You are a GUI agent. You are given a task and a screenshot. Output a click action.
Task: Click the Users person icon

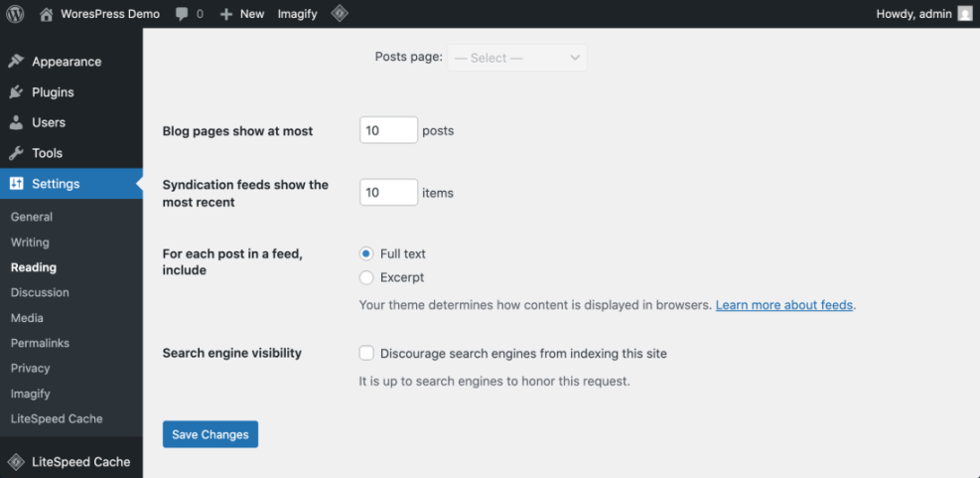16,122
